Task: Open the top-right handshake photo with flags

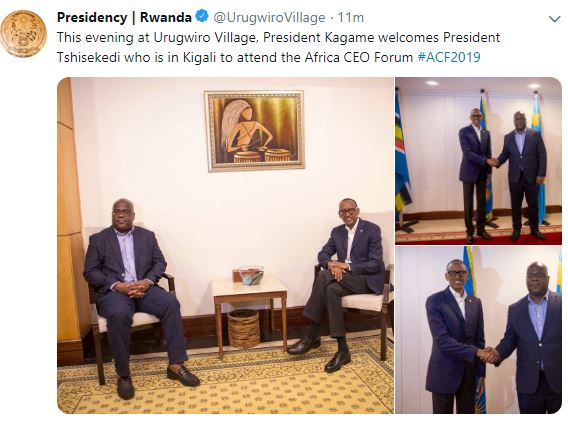Action: pyautogui.click(x=478, y=161)
